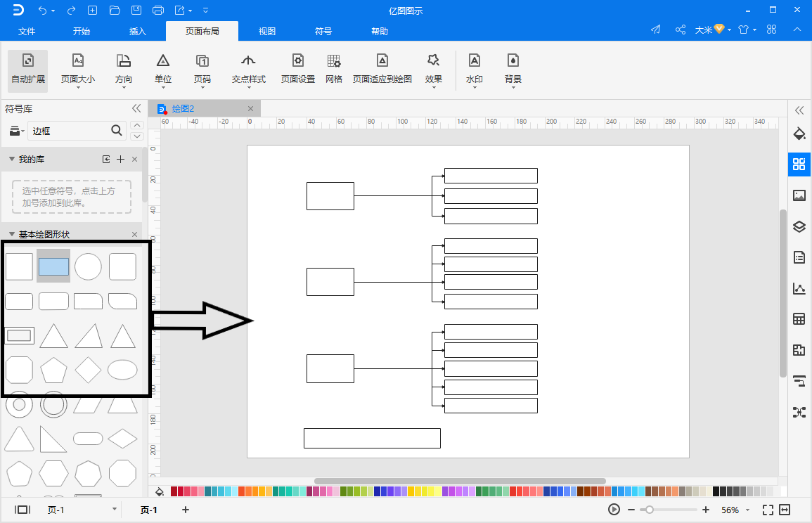The height and width of the screenshot is (523, 812).
Task: Create a new document via plus icon
Action: pos(92,11)
